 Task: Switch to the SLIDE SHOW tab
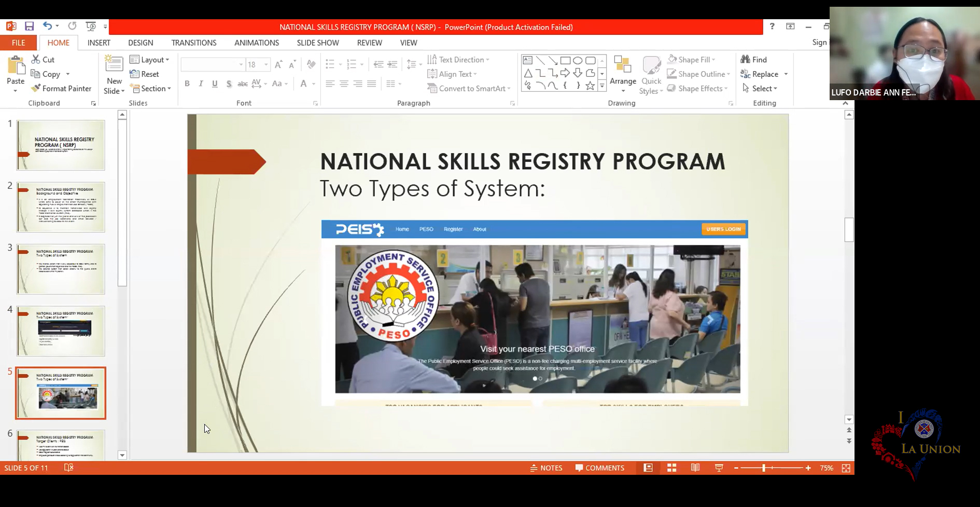[318, 43]
